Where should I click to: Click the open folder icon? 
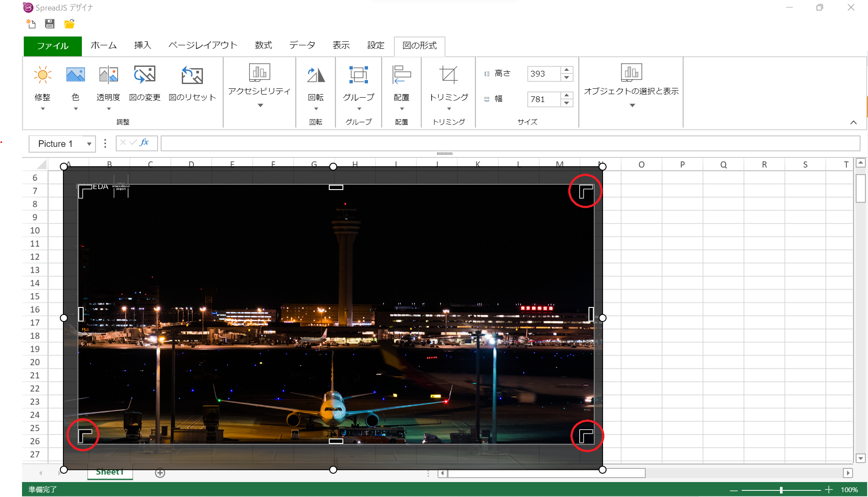point(69,24)
